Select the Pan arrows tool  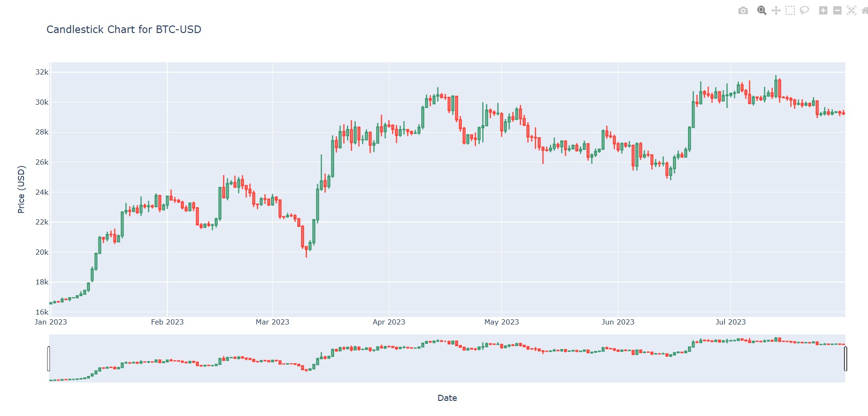pyautogui.click(x=776, y=10)
